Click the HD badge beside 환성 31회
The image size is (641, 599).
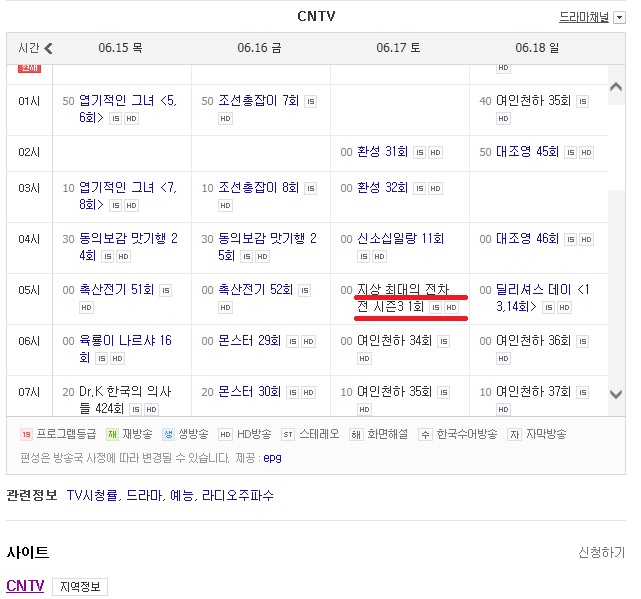click(x=436, y=152)
